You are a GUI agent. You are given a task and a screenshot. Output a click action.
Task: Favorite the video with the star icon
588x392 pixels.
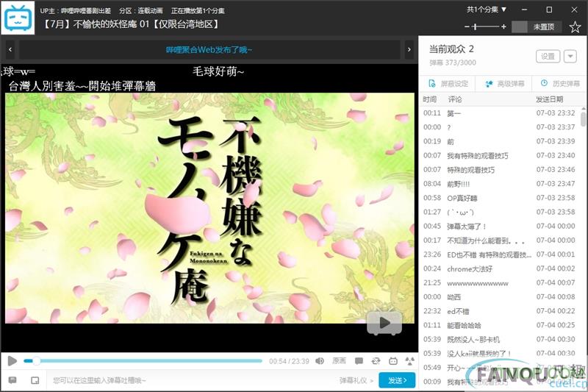pyautogui.click(x=575, y=27)
